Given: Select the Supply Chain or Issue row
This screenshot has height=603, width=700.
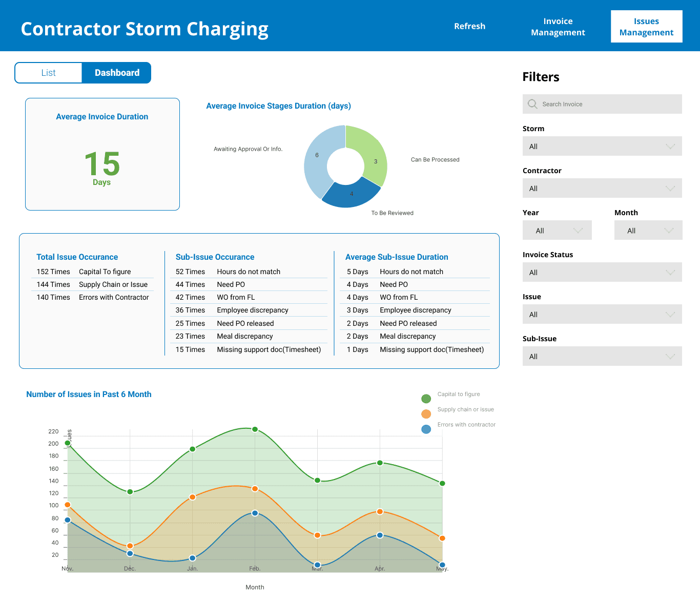Looking at the screenshot, I should click(92, 284).
